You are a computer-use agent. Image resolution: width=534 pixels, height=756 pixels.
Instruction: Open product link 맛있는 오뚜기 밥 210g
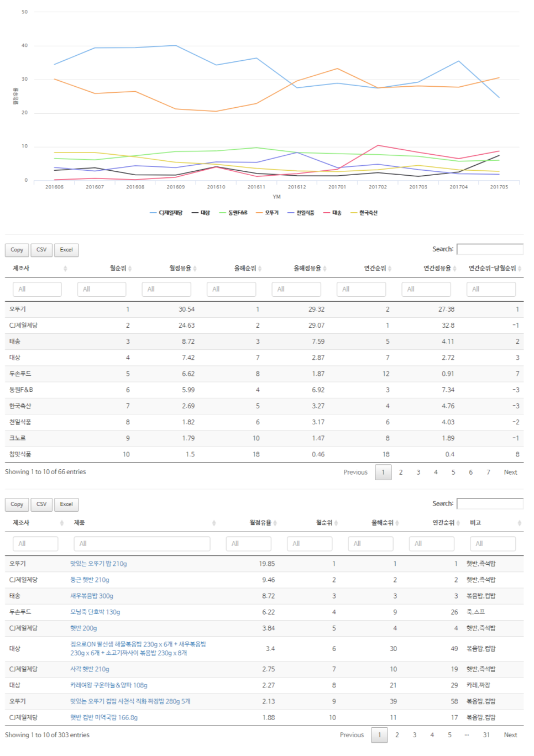coord(98,564)
